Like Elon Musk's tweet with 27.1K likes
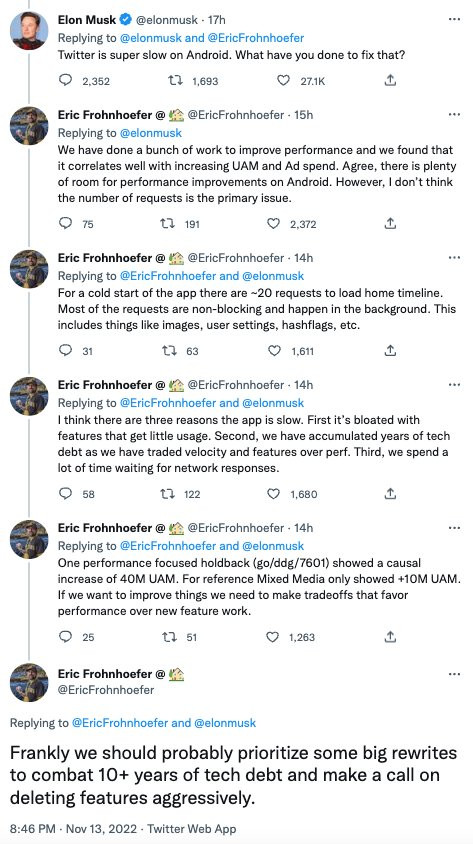473x844 pixels. [x=284, y=81]
